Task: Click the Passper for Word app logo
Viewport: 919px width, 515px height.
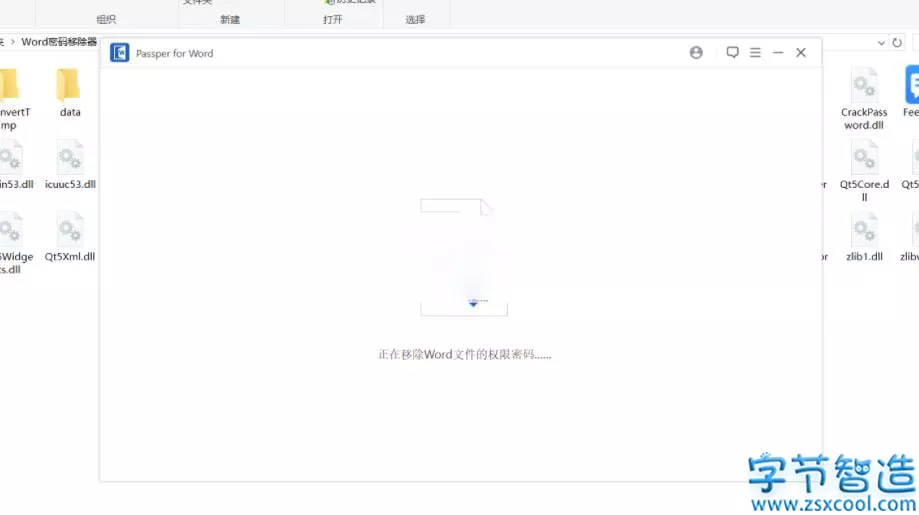Action: coord(120,53)
